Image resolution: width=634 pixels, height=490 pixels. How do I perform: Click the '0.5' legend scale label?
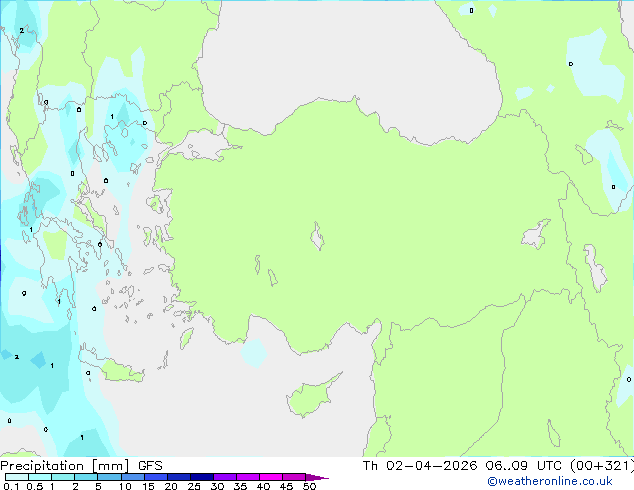[35, 486]
